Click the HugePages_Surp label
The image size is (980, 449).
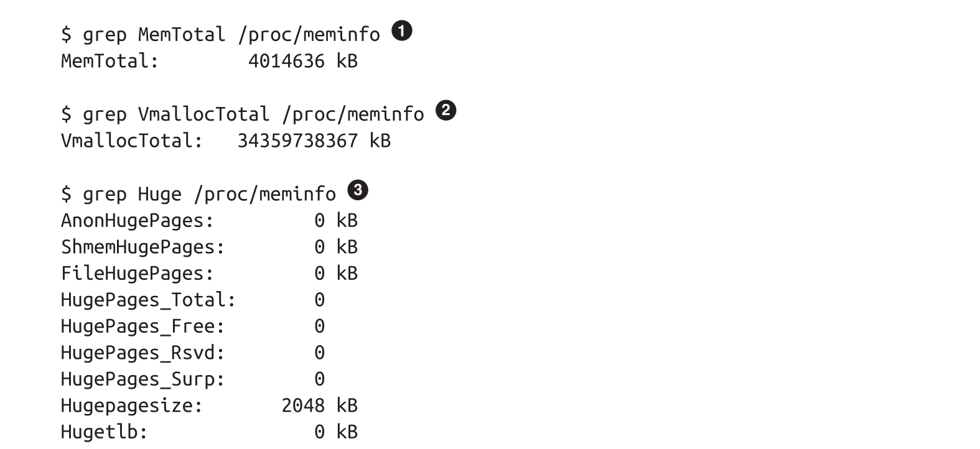click(142, 379)
